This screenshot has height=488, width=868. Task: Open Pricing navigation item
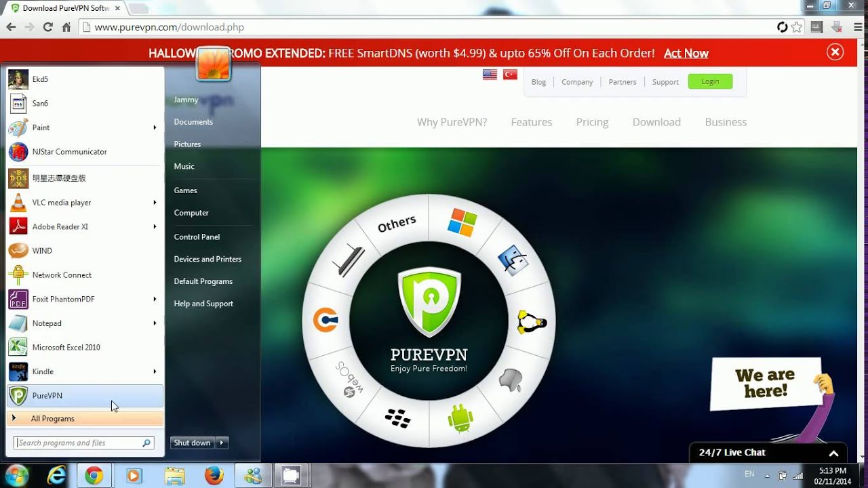[x=592, y=122]
